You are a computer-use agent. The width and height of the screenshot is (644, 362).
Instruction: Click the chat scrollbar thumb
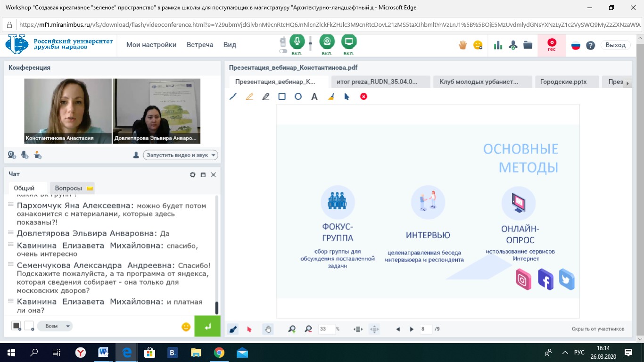click(217, 308)
